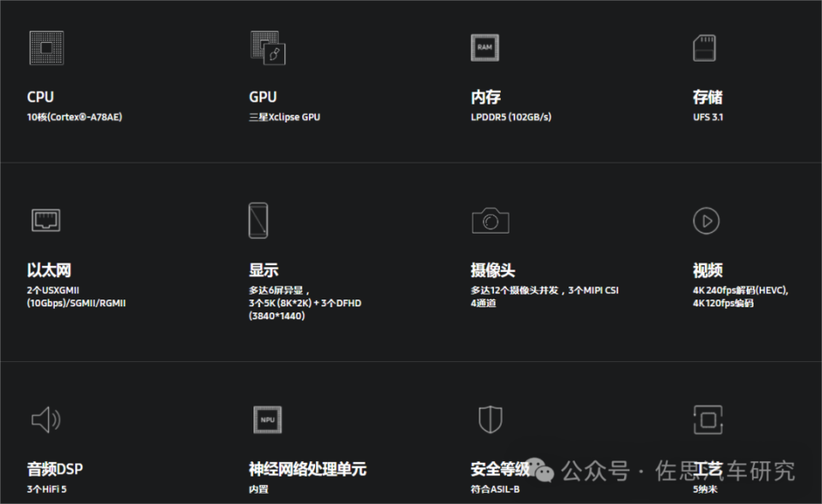
Task: Select the 摄像头 camera icon
Action: point(490,220)
